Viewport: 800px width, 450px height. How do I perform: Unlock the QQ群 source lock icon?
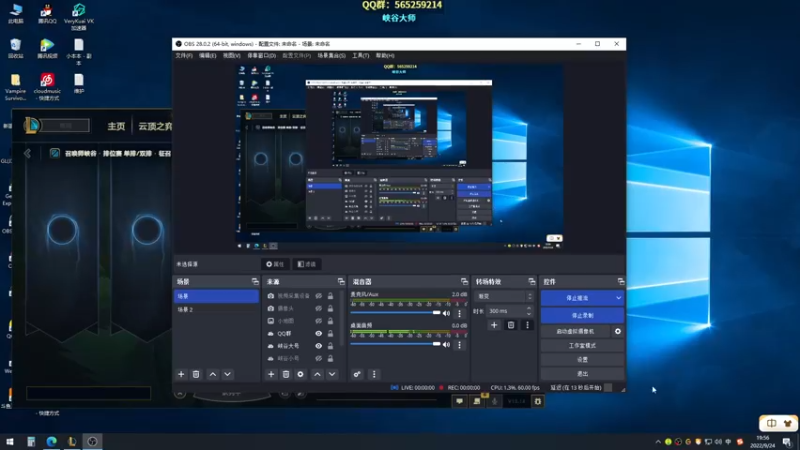tap(331, 334)
